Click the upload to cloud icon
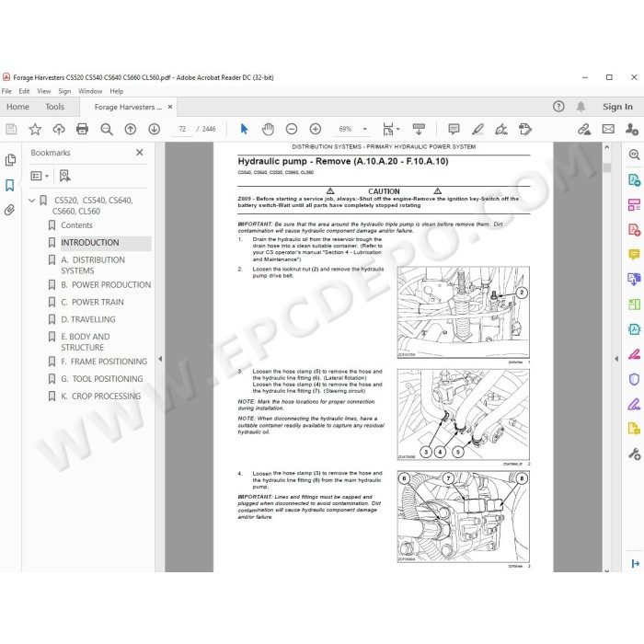 pyautogui.click(x=59, y=130)
